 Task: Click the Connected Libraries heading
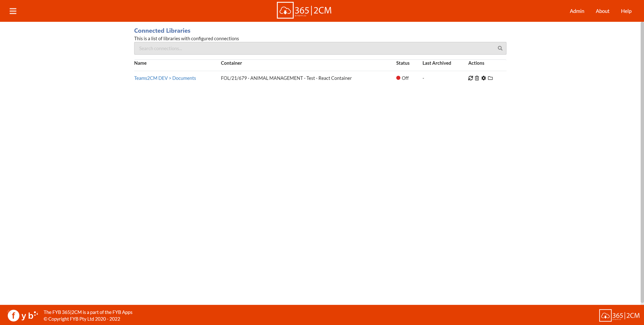tap(162, 30)
